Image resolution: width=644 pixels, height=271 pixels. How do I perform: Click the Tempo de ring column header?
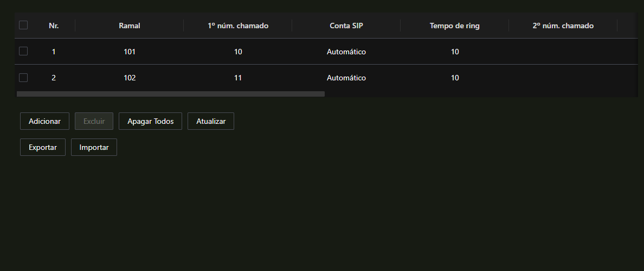coord(455,26)
